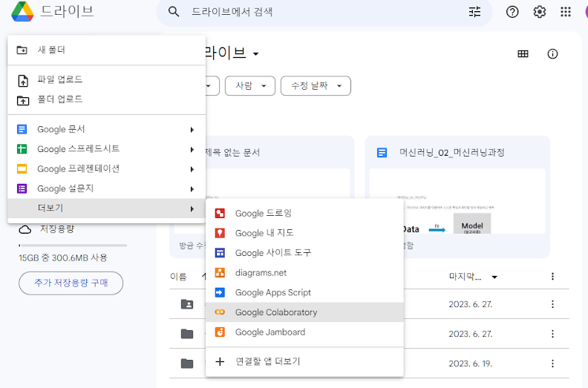The height and width of the screenshot is (388, 588).
Task: Click the Google Drawings icon
Action: [220, 214]
